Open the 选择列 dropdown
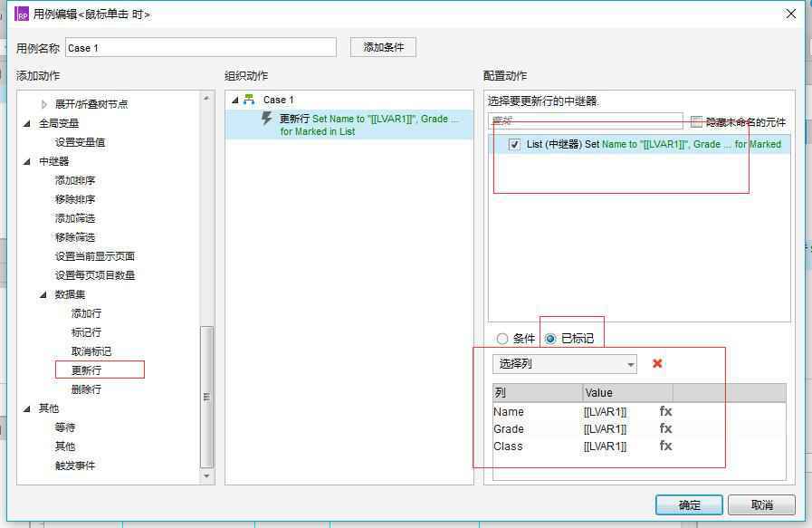Screen dimensions: 812x528 pyautogui.click(x=565, y=364)
